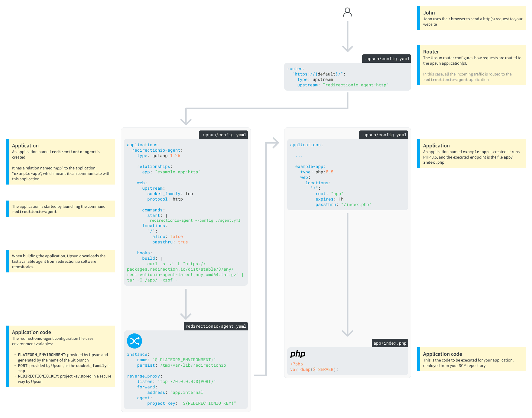Select the .upsun/config.yaml tab on the redirectionio-agent block
The height and width of the screenshot is (418, 532).
click(x=224, y=135)
